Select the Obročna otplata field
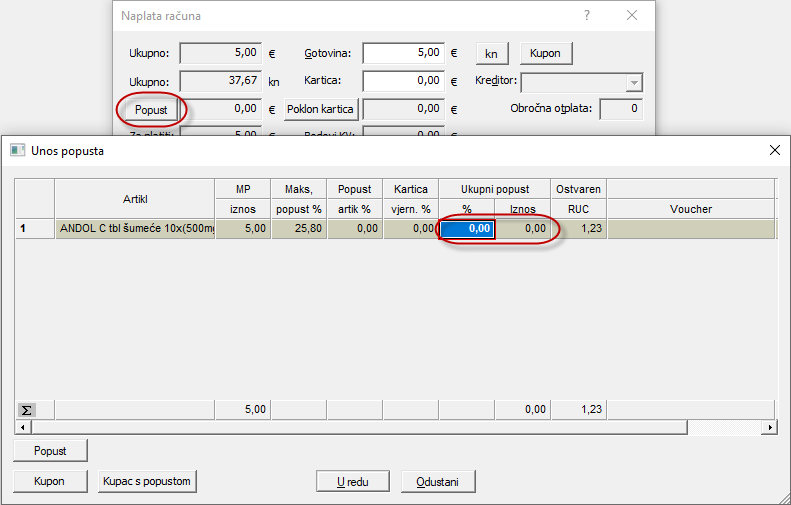791x505 pixels. point(620,109)
